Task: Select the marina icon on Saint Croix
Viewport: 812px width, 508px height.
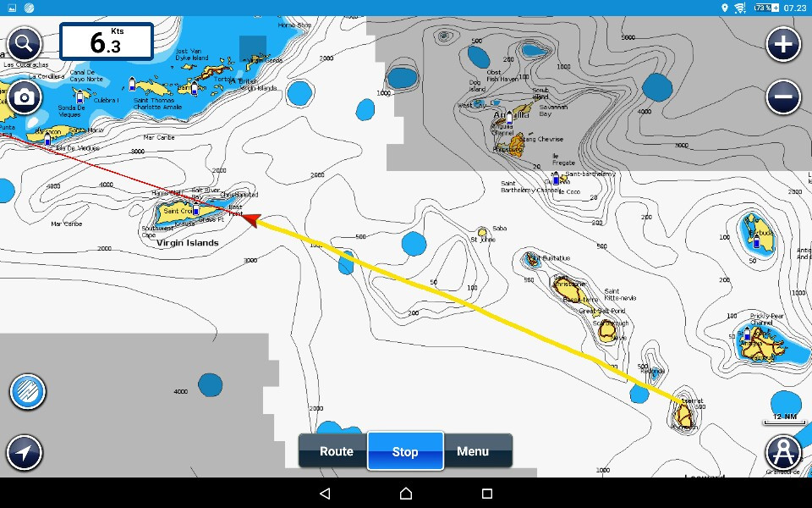Action: tap(195, 210)
